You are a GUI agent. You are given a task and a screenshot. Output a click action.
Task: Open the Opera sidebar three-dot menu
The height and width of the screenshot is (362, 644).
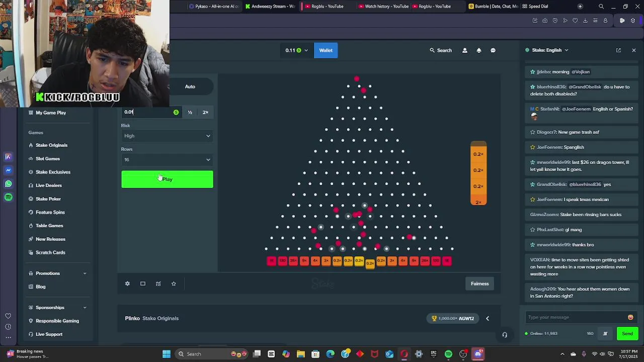click(8, 337)
